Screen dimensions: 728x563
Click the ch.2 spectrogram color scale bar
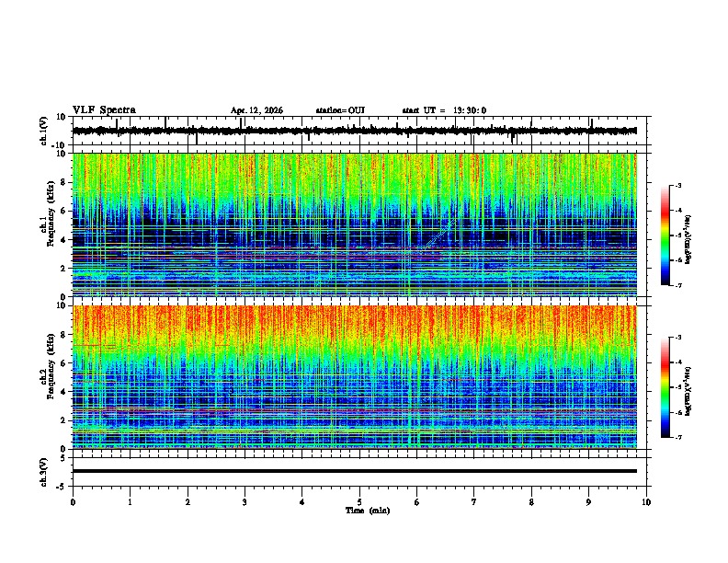pyautogui.click(x=665, y=387)
